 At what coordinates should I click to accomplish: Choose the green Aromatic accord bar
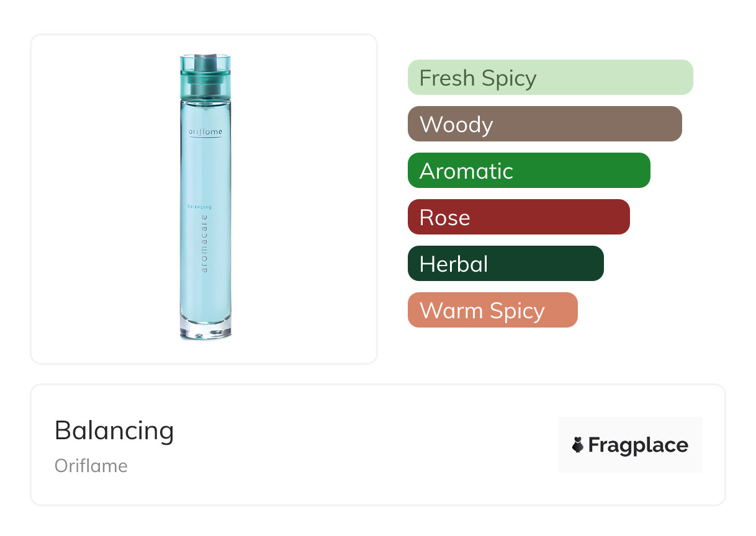pyautogui.click(x=528, y=171)
